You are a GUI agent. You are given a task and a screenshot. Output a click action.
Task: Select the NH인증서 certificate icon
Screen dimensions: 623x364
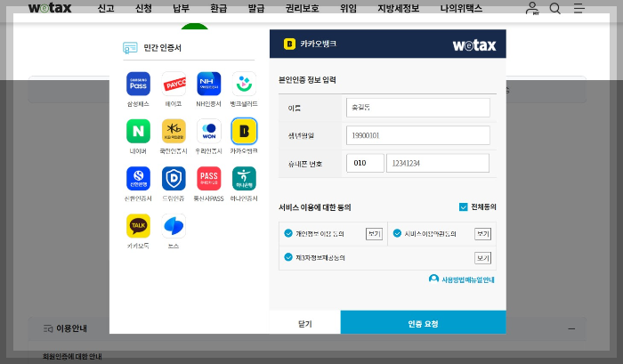coord(209,84)
